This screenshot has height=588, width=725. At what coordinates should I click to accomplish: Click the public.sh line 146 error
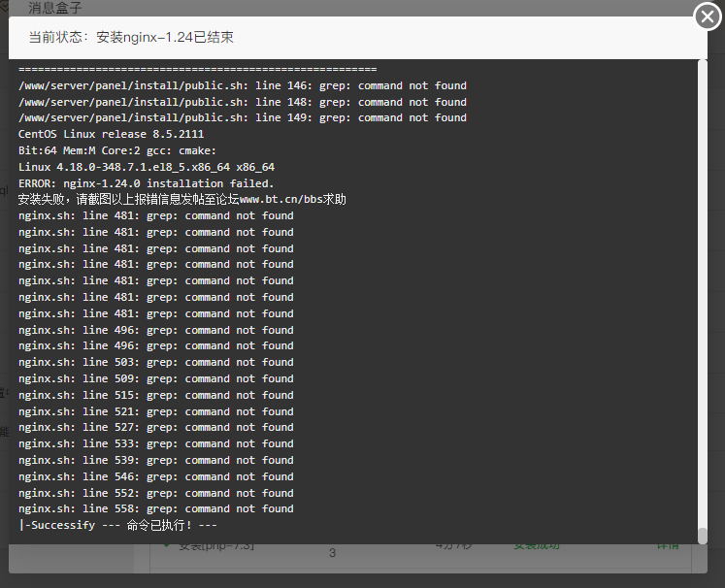click(x=243, y=86)
